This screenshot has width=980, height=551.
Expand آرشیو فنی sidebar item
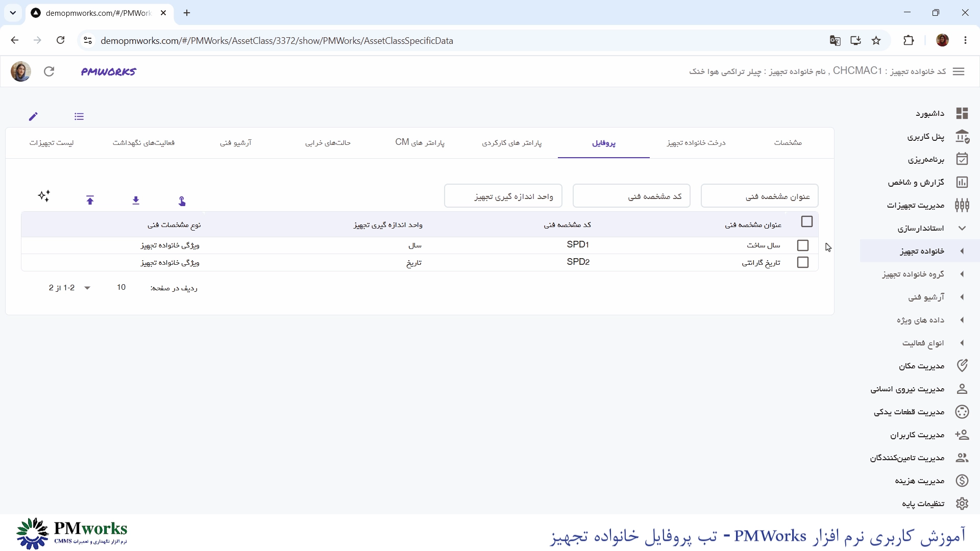pyautogui.click(x=962, y=297)
